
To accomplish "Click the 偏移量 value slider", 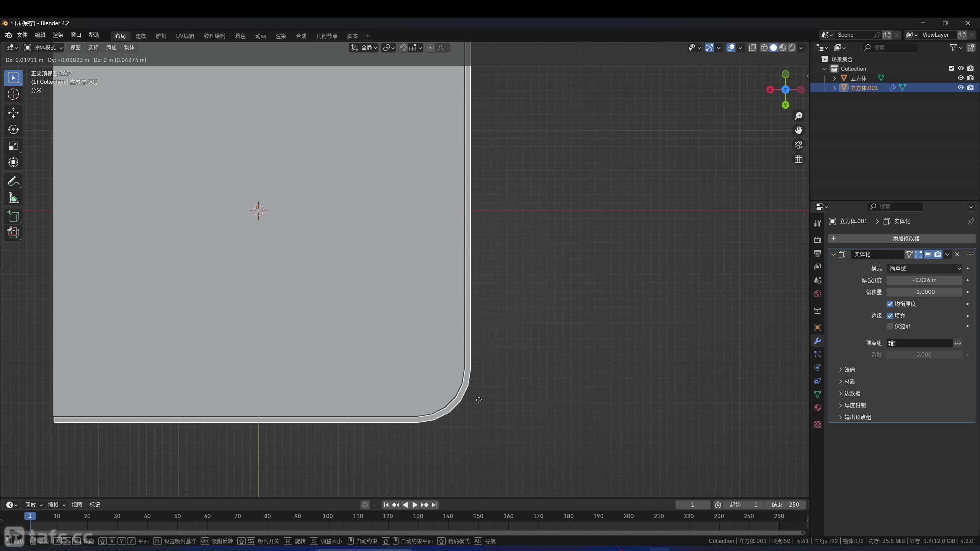I will [924, 292].
